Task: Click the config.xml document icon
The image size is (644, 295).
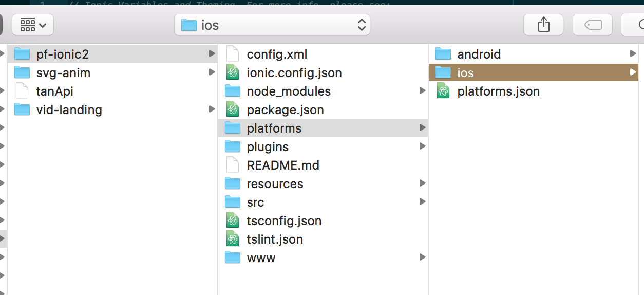Action: 233,54
